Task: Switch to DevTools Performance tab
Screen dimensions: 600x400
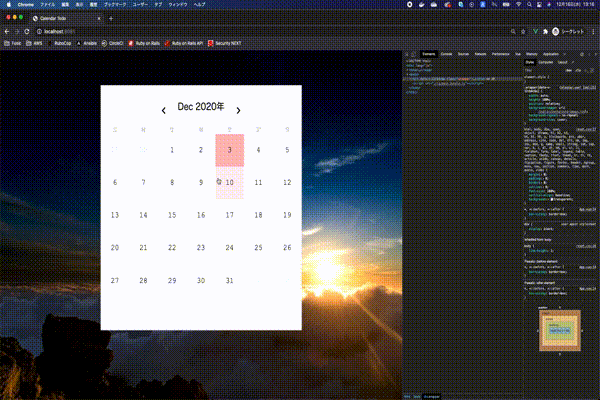Action: point(501,54)
